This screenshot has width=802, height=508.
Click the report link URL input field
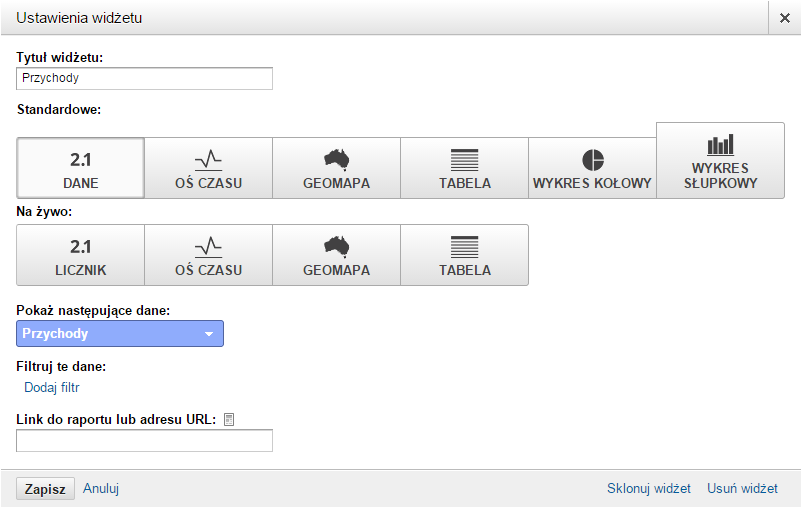[144, 440]
